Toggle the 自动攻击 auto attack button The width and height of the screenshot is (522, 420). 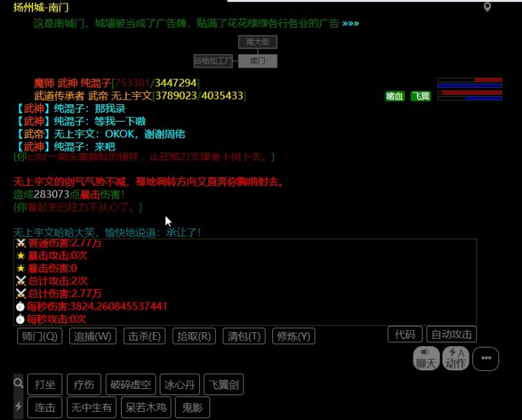pyautogui.click(x=451, y=334)
